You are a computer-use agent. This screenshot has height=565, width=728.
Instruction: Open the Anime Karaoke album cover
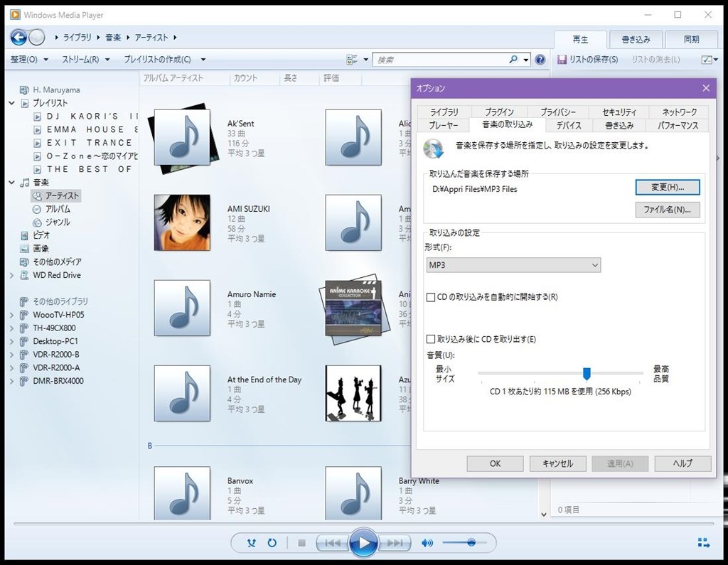click(353, 308)
